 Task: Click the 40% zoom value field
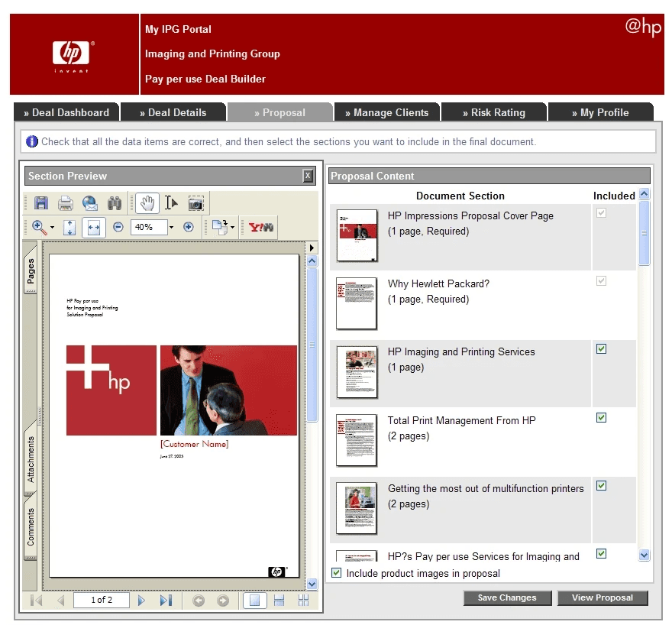coord(149,227)
